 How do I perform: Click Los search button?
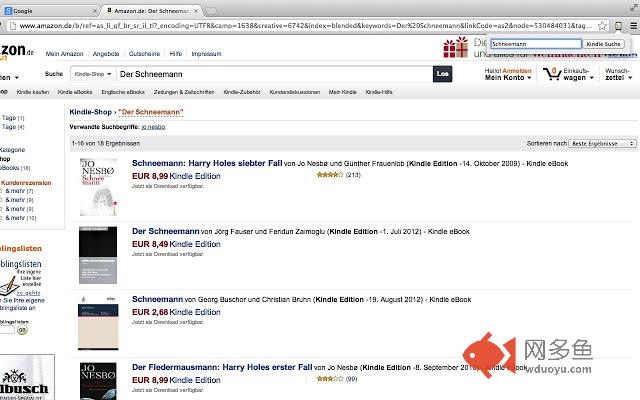tap(442, 74)
